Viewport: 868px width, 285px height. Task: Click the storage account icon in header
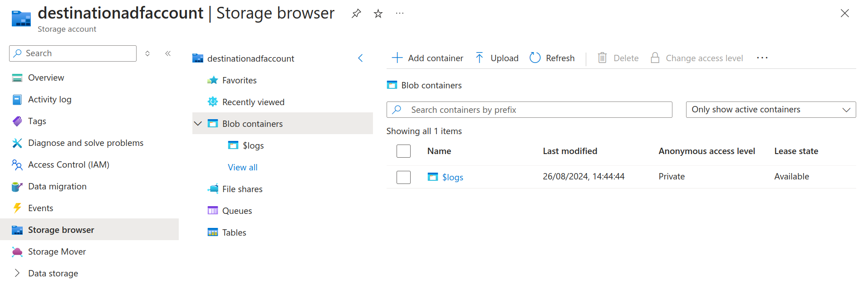[21, 19]
